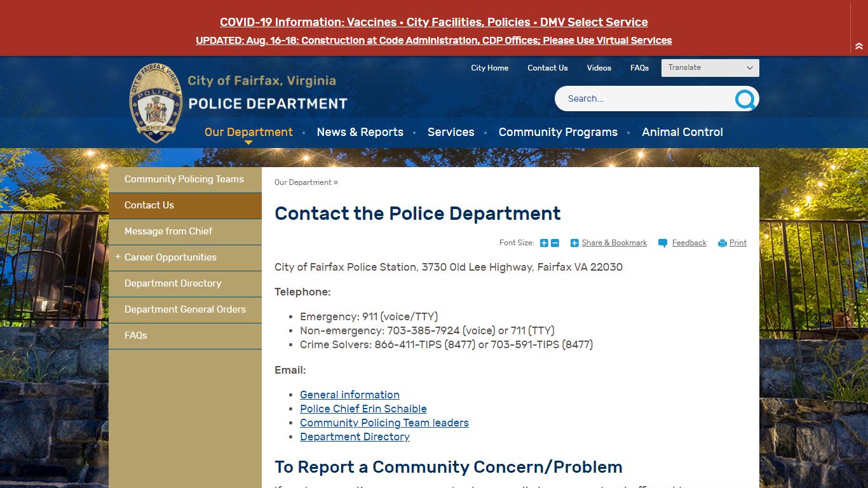Select Community Policing Teams sidebar item
Viewport: 868px width, 488px height.
[185, 179]
